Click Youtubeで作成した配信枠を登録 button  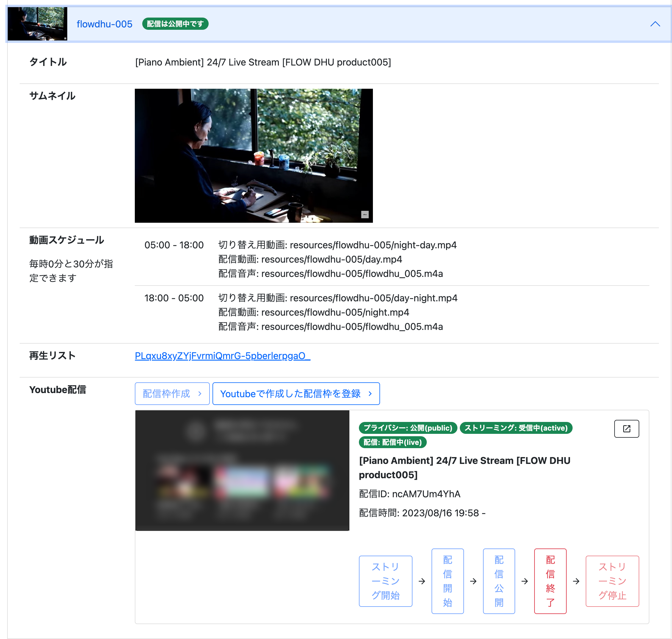(x=296, y=393)
